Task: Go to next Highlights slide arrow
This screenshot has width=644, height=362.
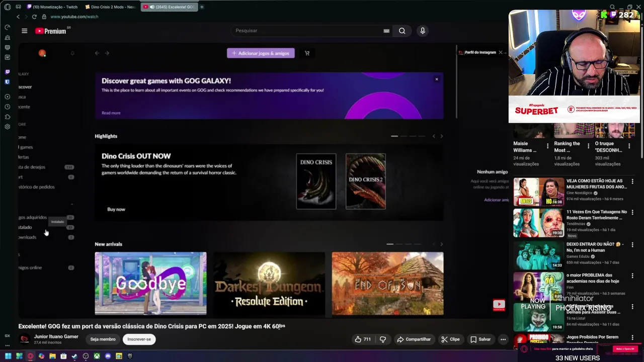Action: pyautogui.click(x=442, y=136)
